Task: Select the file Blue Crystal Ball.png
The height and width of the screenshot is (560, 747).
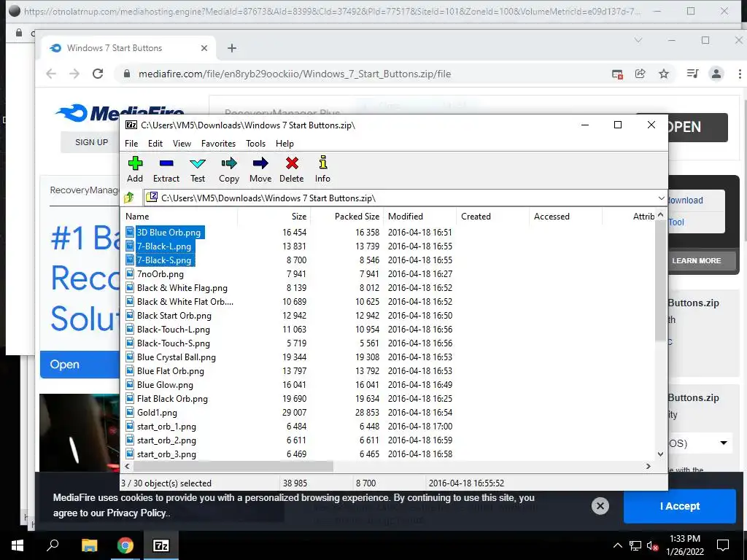Action: [177, 357]
